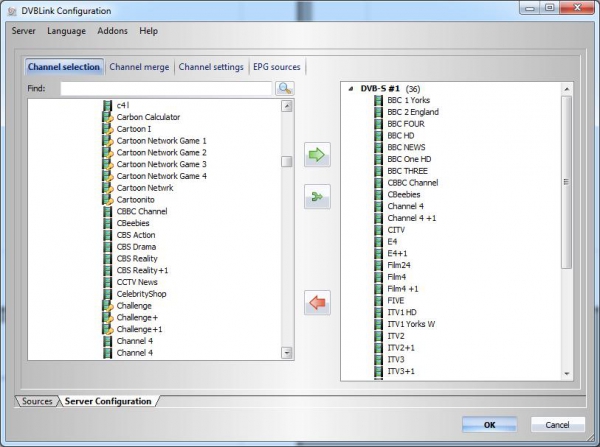Viewport: 600px width, 447px height.
Task: Click the film icon beside CelebrityShop
Action: coord(108,294)
